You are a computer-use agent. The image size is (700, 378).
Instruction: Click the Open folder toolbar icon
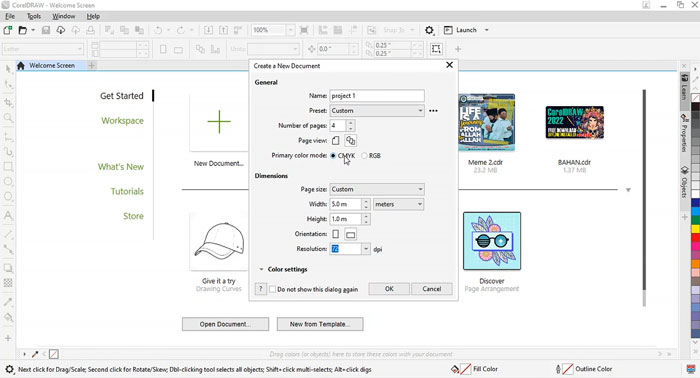(22, 30)
